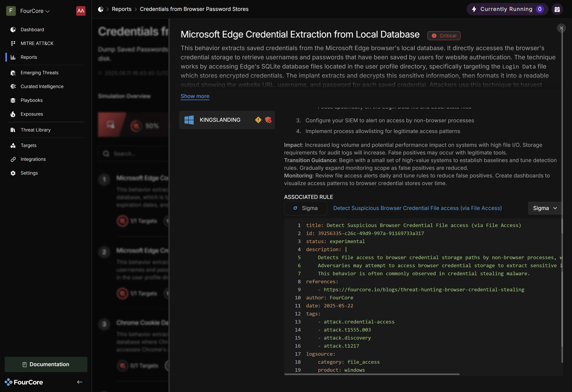This screenshot has height=392, width=572.
Task: Click the warning diamond icon on KINGSLANDING
Action: pos(258,120)
